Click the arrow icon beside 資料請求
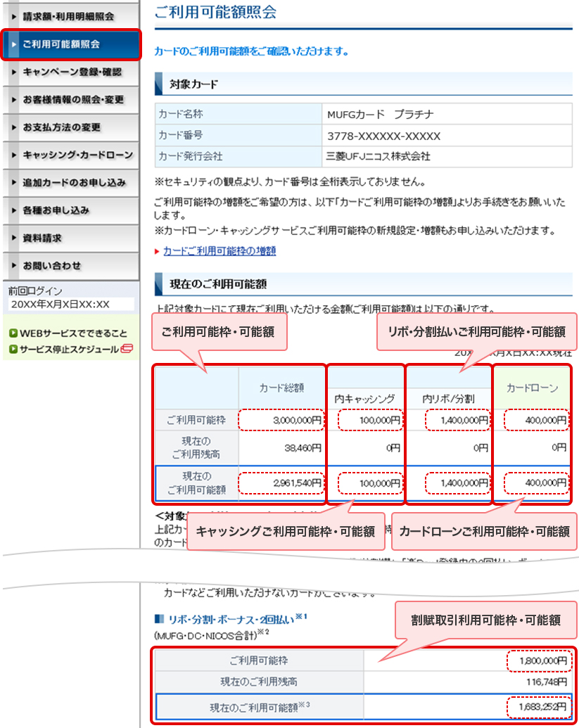 click(13, 238)
